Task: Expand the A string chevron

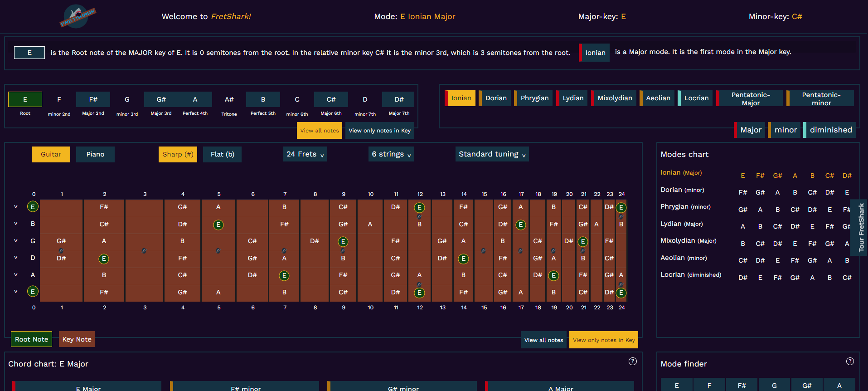Action: point(16,275)
